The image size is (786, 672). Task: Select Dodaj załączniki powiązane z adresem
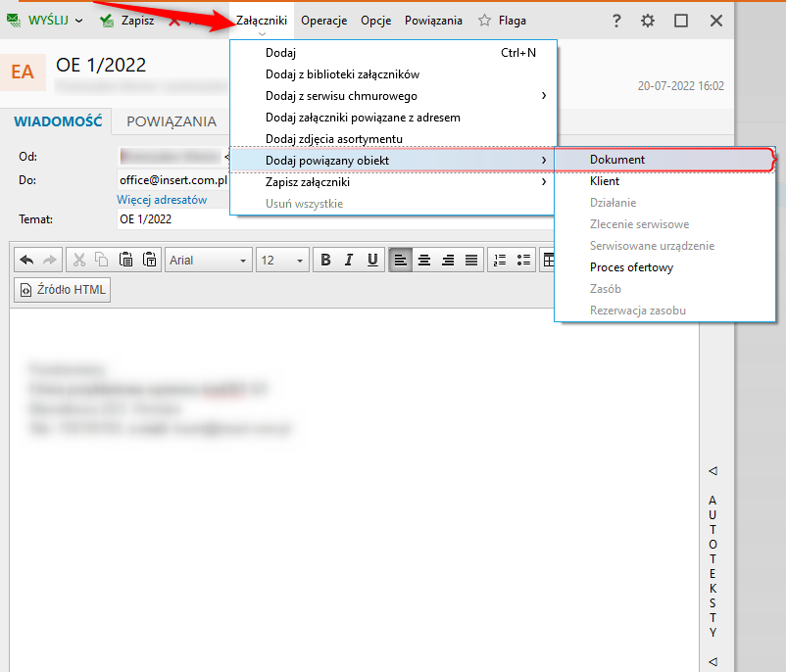[394, 118]
